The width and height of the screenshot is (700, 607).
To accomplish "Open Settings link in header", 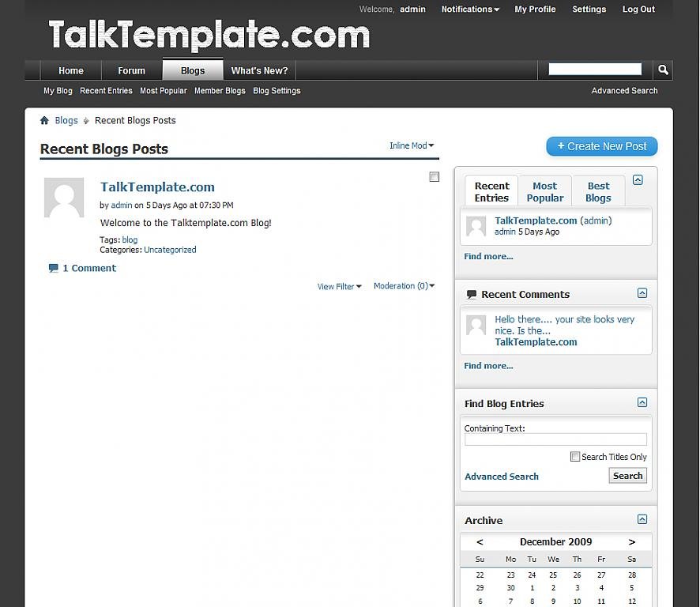I will click(589, 9).
